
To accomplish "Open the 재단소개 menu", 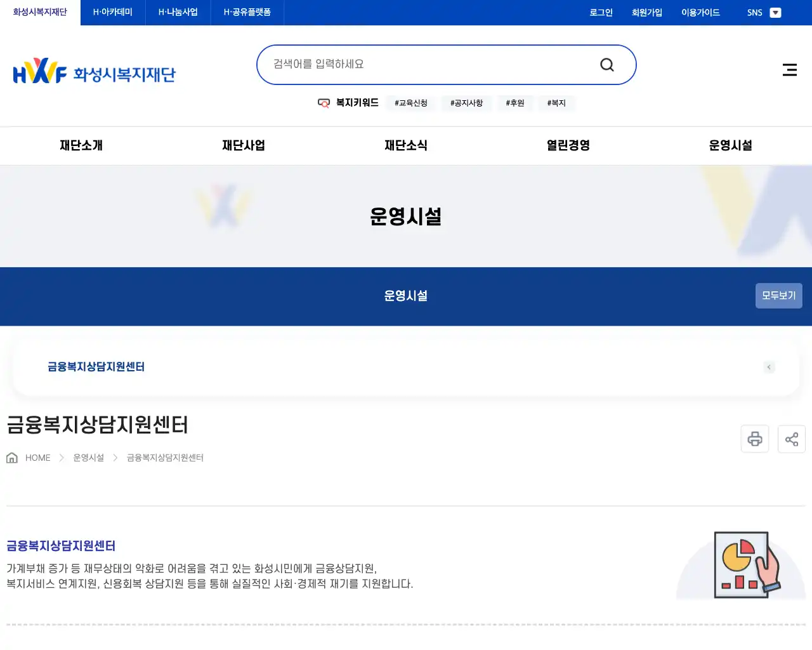I will (80, 145).
